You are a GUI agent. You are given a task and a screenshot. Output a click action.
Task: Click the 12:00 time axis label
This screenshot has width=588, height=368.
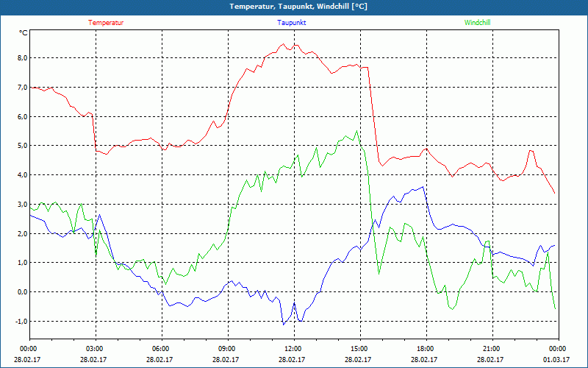pos(292,349)
